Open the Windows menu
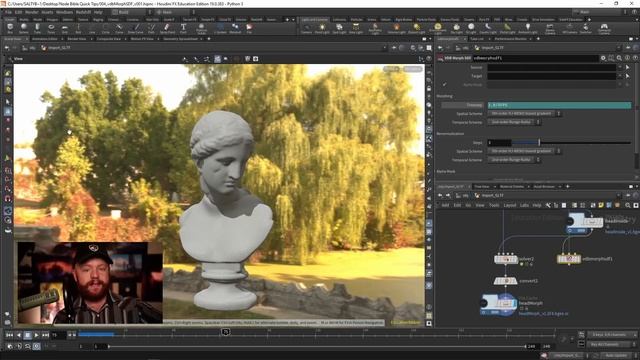The width and height of the screenshot is (640, 360). click(x=64, y=12)
